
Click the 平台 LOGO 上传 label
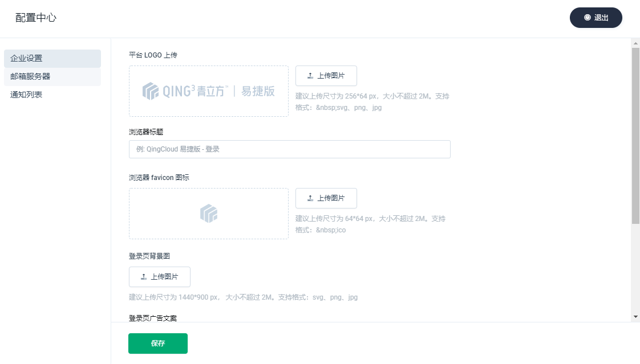[x=153, y=55]
